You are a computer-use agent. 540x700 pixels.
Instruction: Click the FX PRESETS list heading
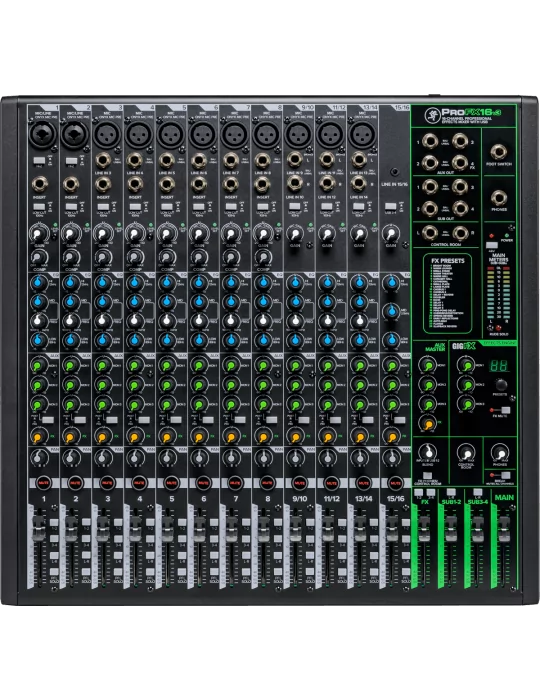tap(448, 260)
